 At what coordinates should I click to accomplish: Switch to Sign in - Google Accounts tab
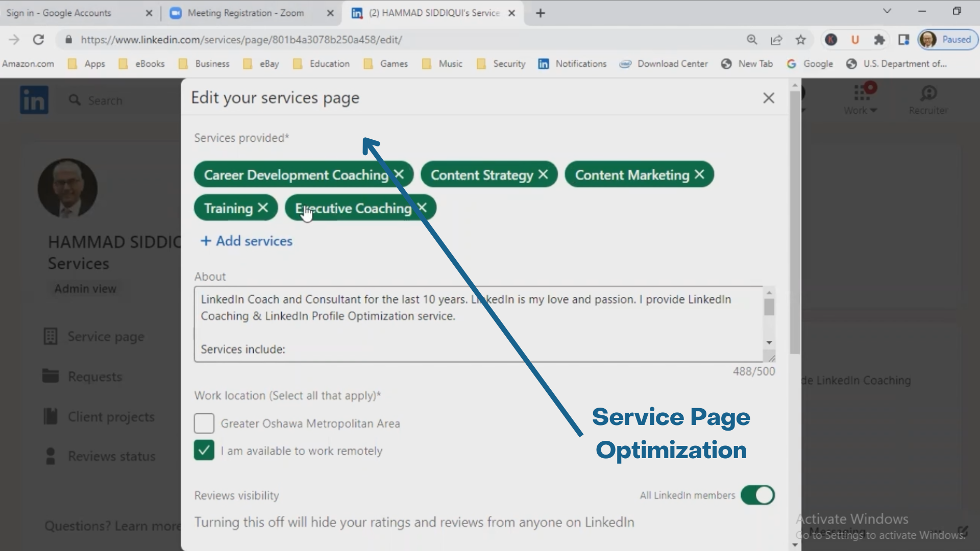point(59,13)
